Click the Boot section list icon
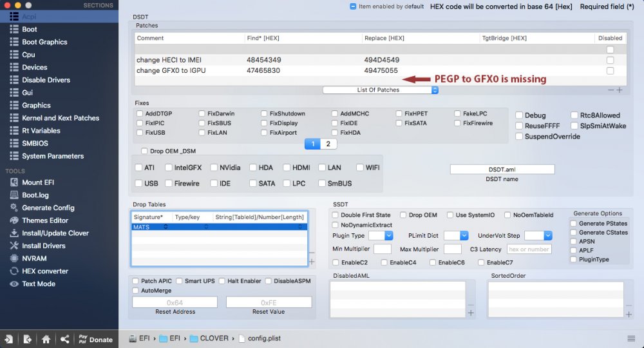 (14, 29)
